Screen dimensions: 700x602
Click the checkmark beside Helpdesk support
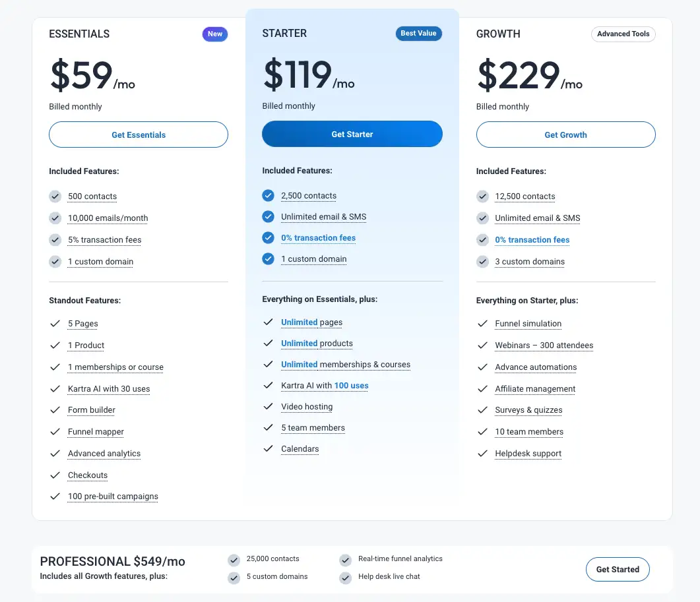point(482,453)
